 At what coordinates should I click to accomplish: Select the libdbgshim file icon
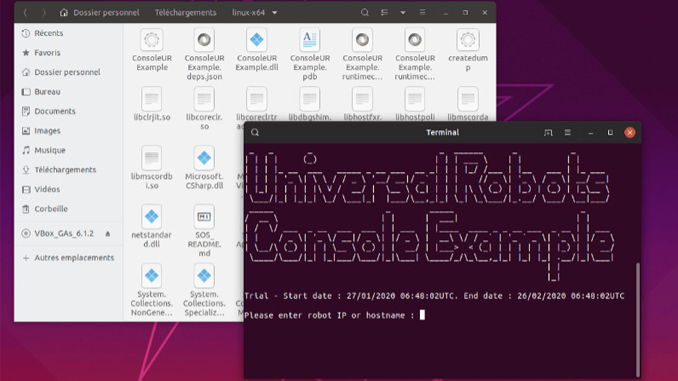(310, 99)
